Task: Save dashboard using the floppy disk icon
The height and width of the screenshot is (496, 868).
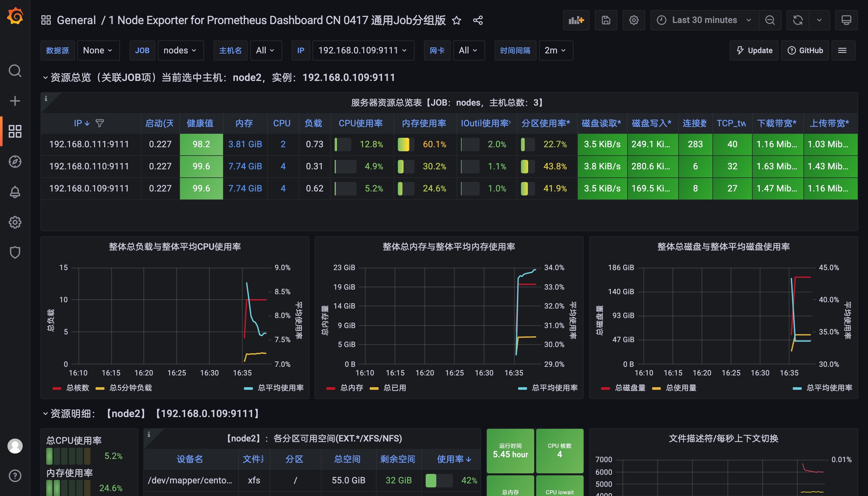Action: (x=606, y=20)
